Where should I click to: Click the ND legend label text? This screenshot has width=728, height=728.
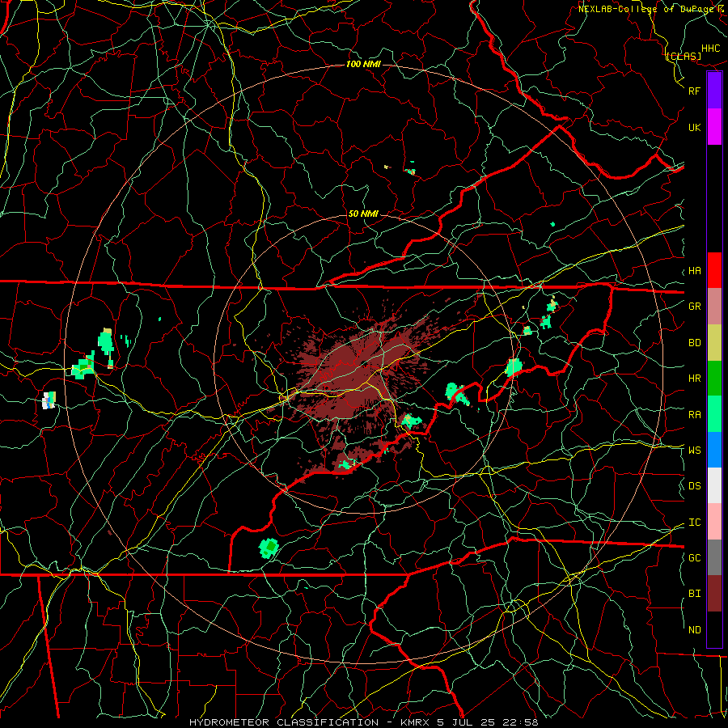(694, 630)
